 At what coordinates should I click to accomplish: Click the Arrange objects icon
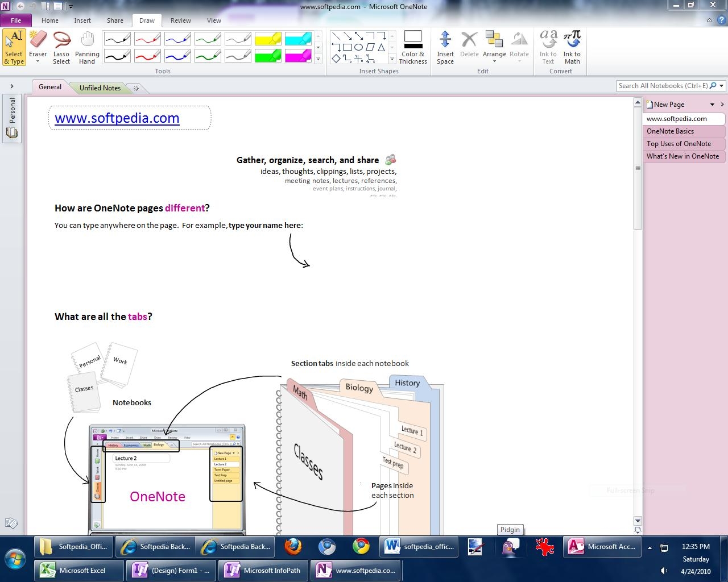(x=494, y=47)
